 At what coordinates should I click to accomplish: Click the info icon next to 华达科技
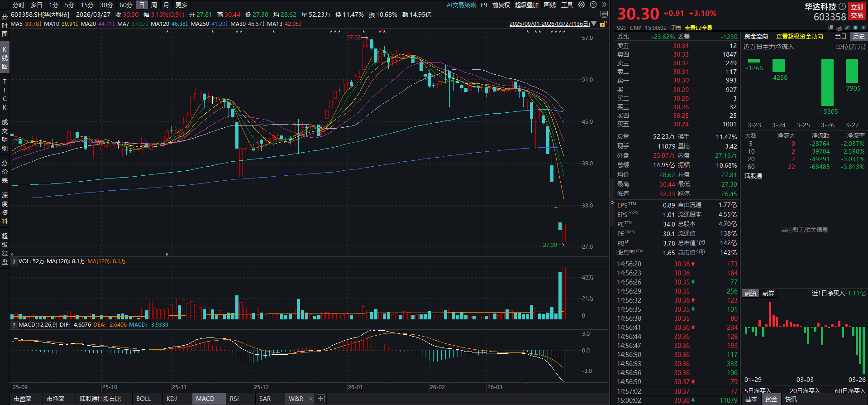coord(842,7)
